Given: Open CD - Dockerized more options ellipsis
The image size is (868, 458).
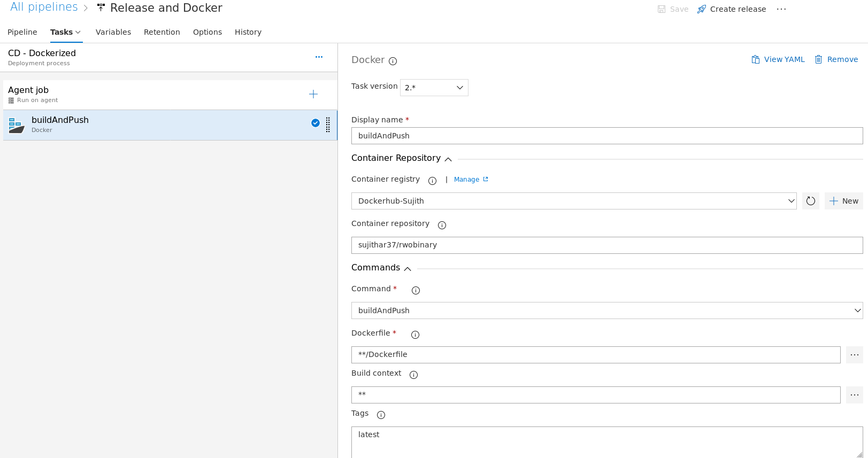Looking at the screenshot, I should pos(319,57).
